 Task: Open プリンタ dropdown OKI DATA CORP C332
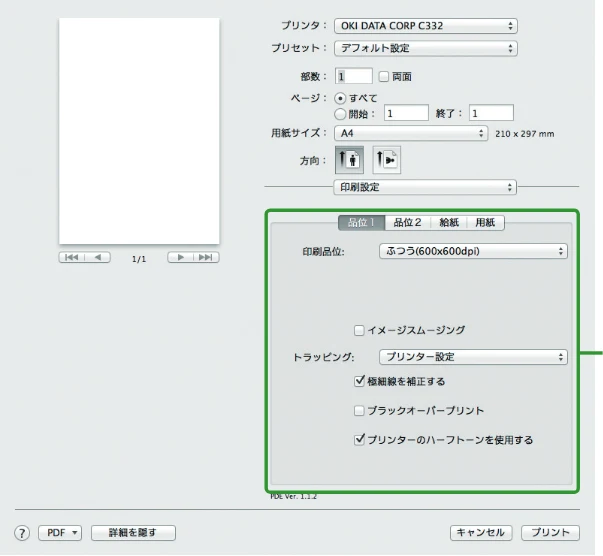coord(426,26)
